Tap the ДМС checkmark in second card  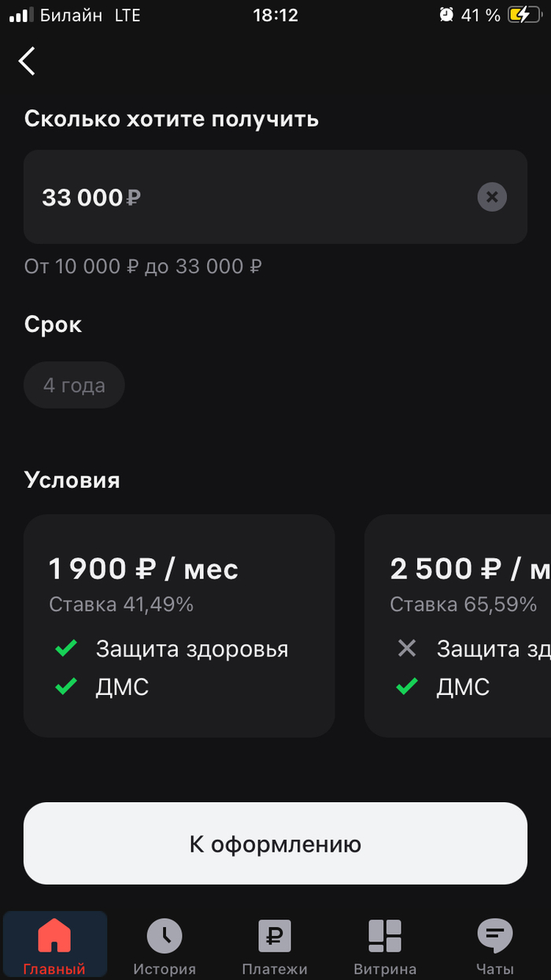[x=407, y=686]
